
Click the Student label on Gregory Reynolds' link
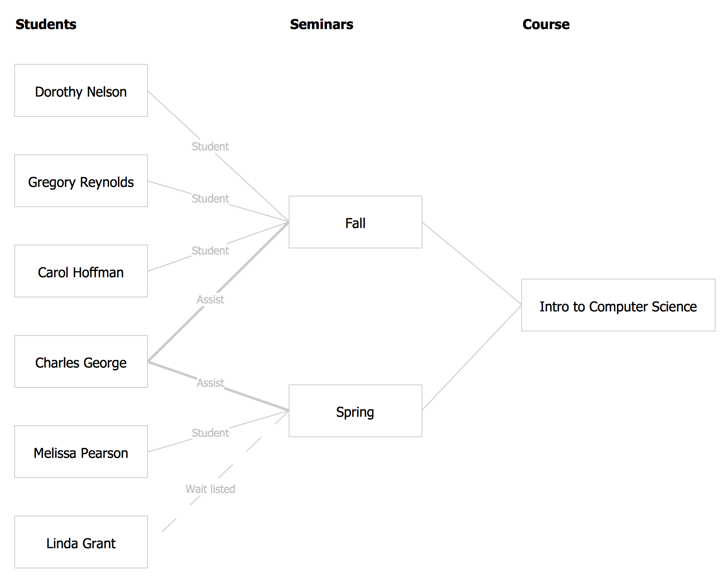(210, 199)
